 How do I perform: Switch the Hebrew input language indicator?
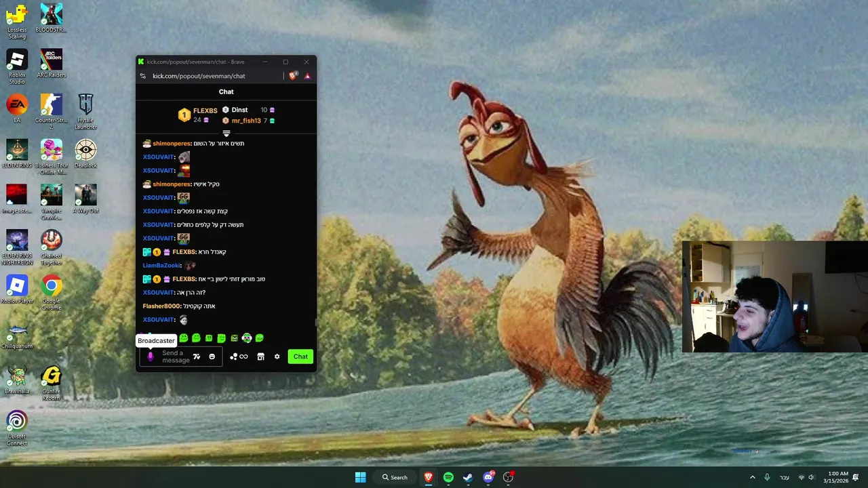(x=785, y=477)
